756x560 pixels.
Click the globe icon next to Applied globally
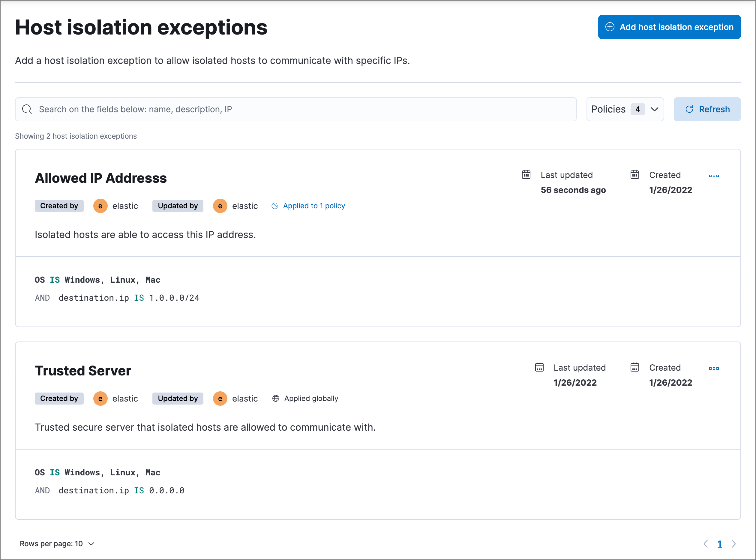[275, 398]
